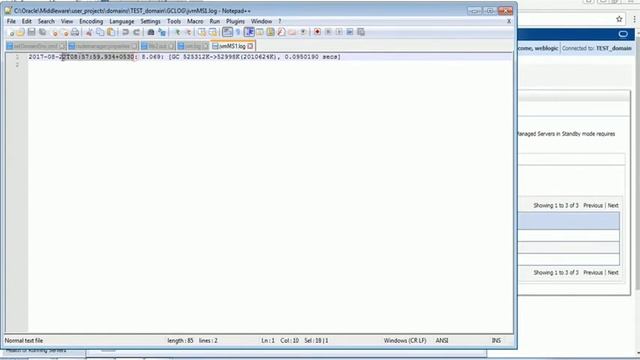The height and width of the screenshot is (360, 640).
Task: Toggle the Function List icon
Action: click(x=281, y=32)
